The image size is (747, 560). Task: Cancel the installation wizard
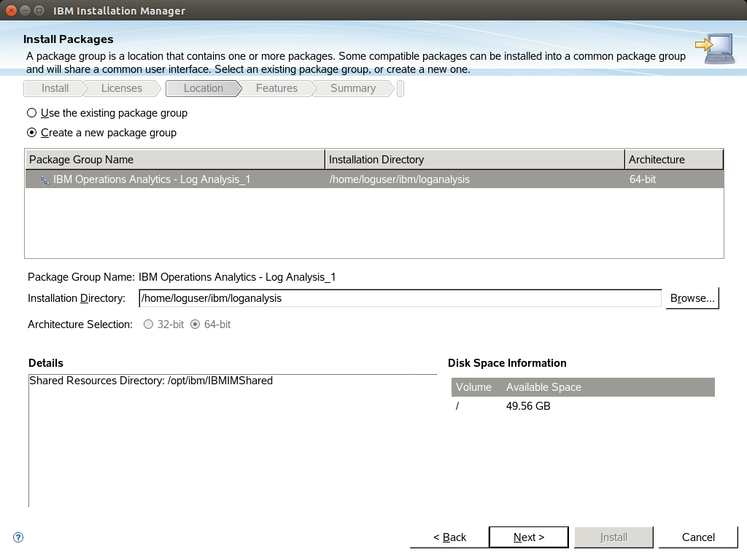698,537
